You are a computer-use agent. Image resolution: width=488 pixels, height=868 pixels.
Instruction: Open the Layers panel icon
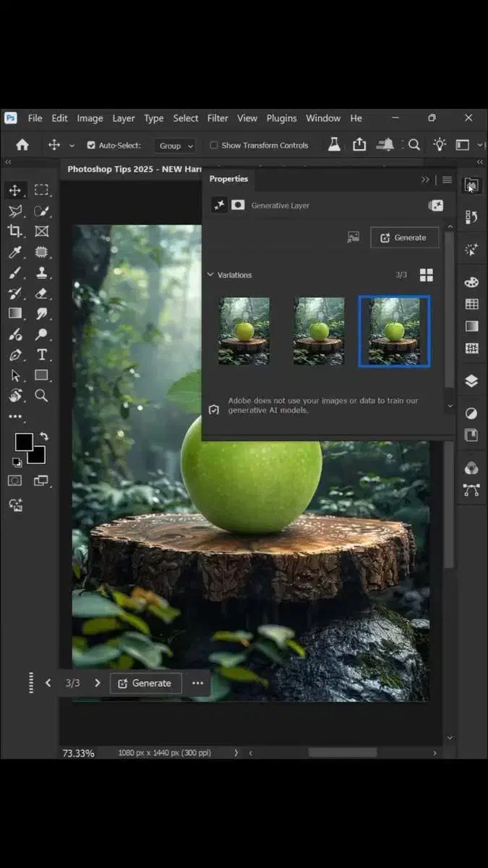pos(471,381)
